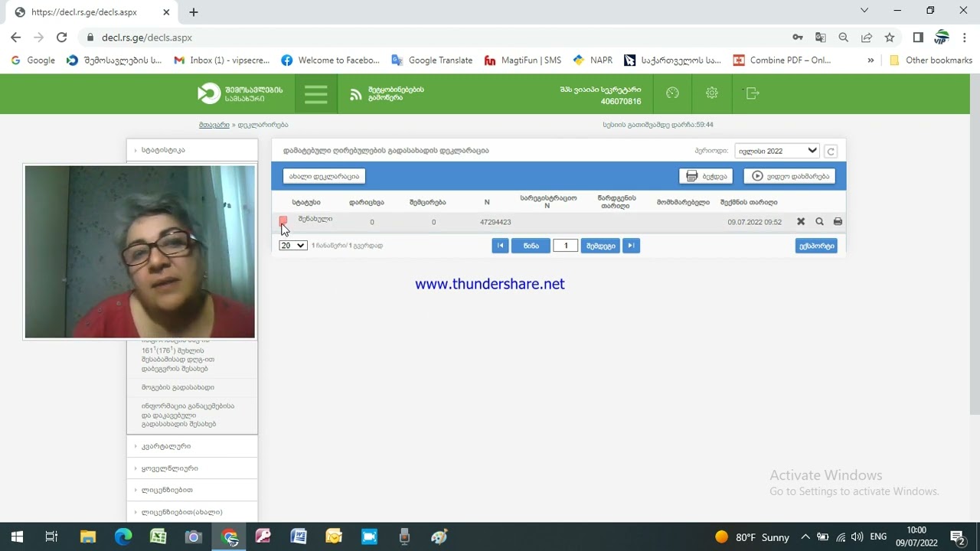
Task: Refresh the declarations list next to period selector
Action: 831,152
